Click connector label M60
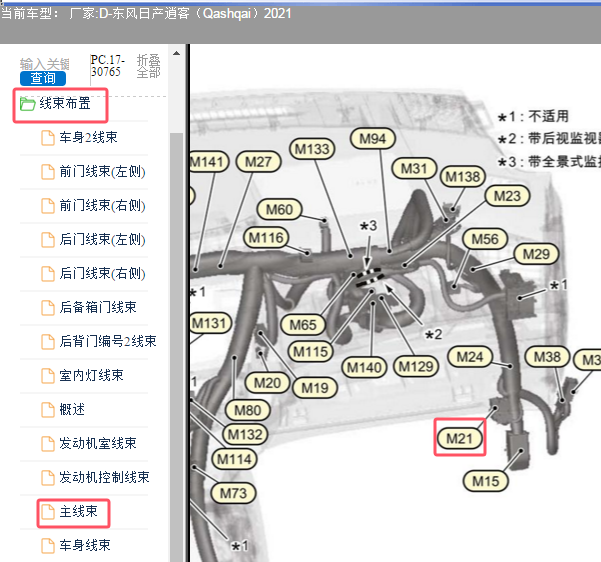This screenshot has height=562, width=601. (x=279, y=209)
